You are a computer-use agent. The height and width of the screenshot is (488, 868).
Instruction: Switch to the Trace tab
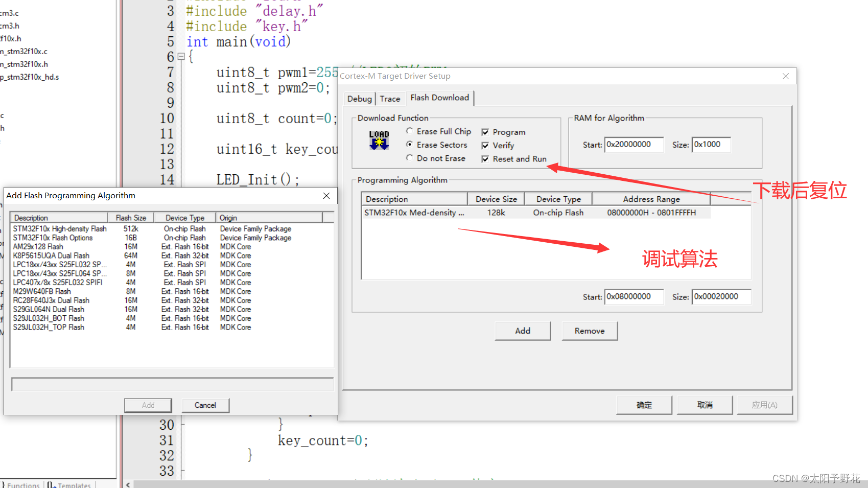point(390,99)
